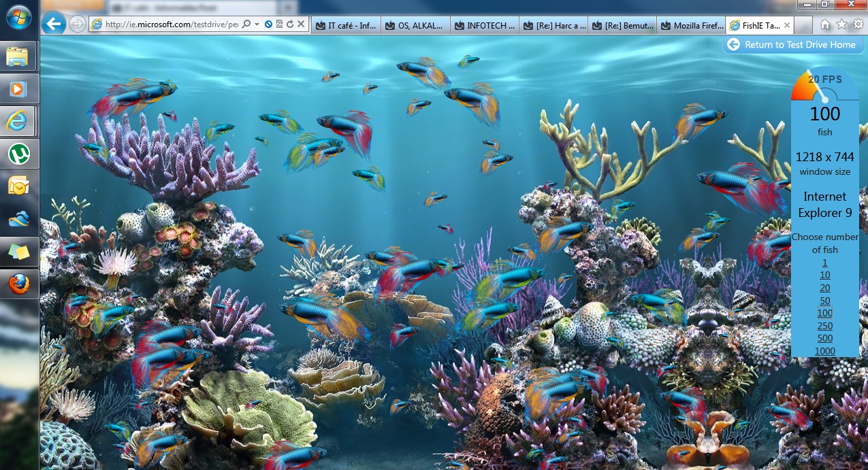Open the Home page icon
The height and width of the screenshot is (470, 868).
(x=824, y=24)
